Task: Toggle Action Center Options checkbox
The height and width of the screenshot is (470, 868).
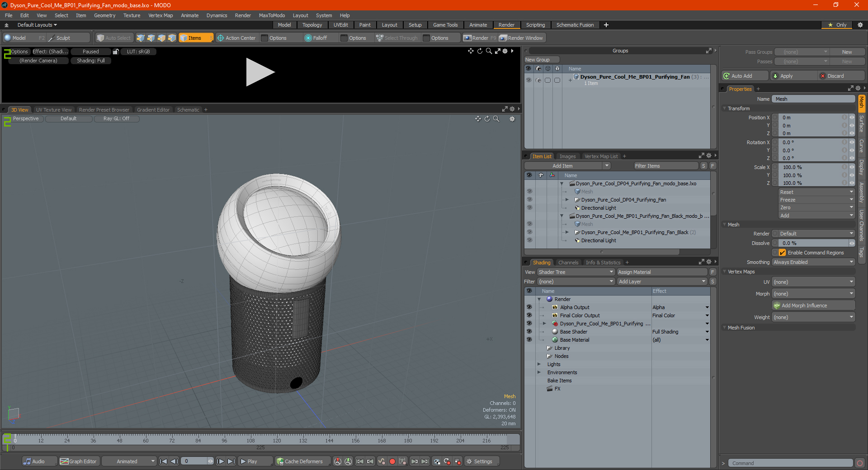Action: 265,38
